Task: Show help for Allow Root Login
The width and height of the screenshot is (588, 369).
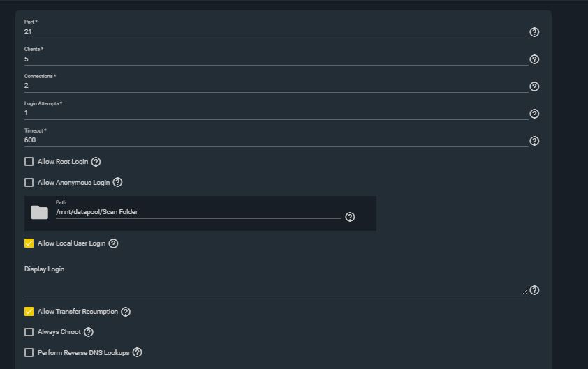Action: tap(96, 162)
